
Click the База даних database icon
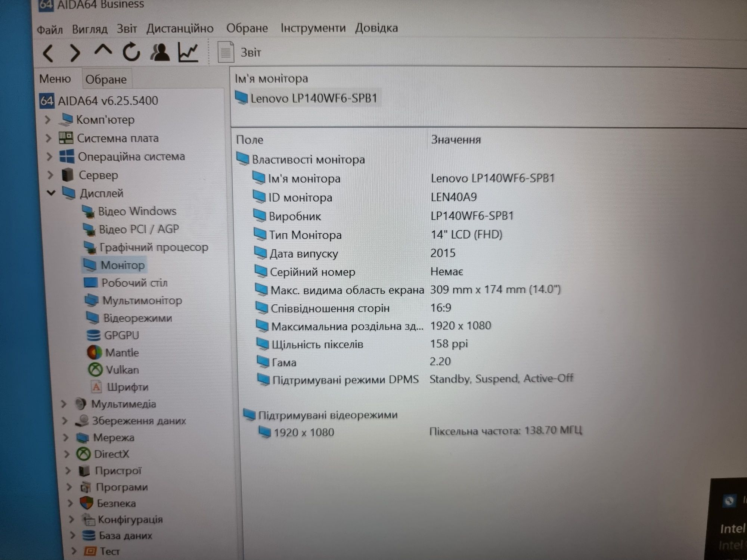(x=89, y=536)
